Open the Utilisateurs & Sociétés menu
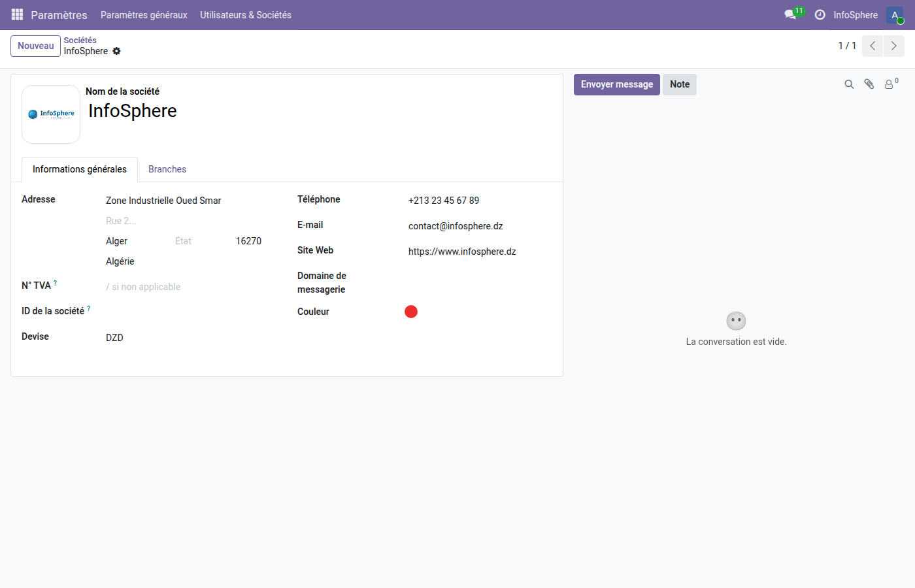Viewport: 915px width, 588px height. click(245, 14)
